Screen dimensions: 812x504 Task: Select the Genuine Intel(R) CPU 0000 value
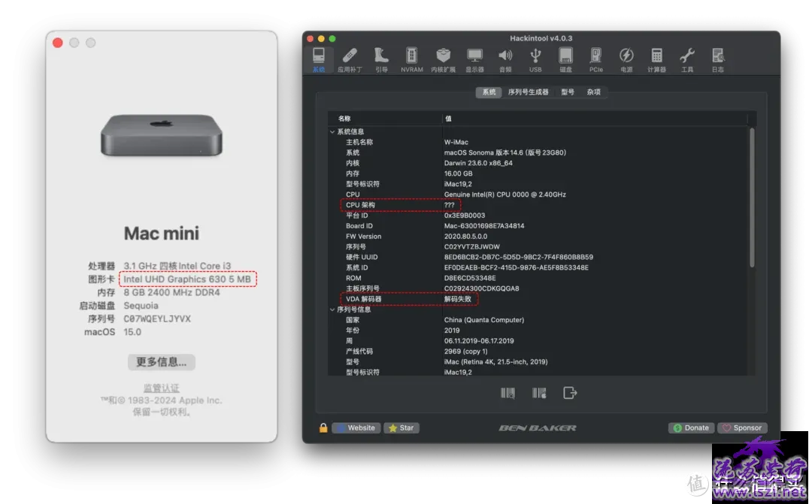point(505,195)
